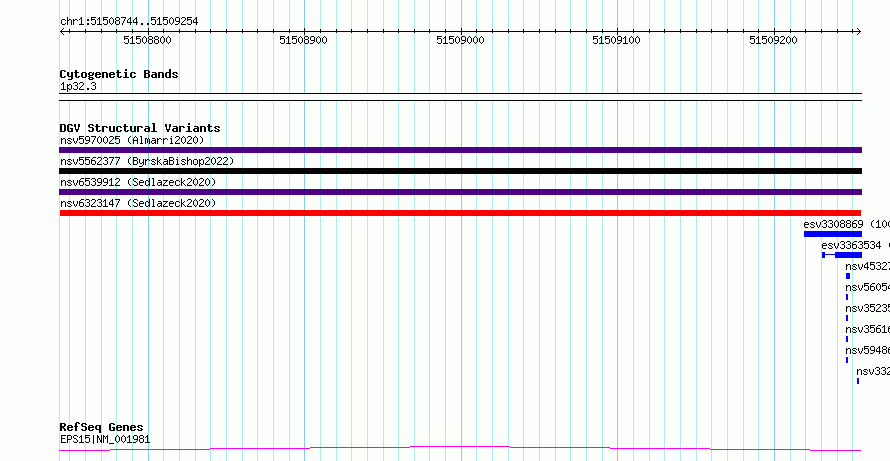Click ruler position 51509200
The height and width of the screenshot is (461, 890).
[773, 40]
